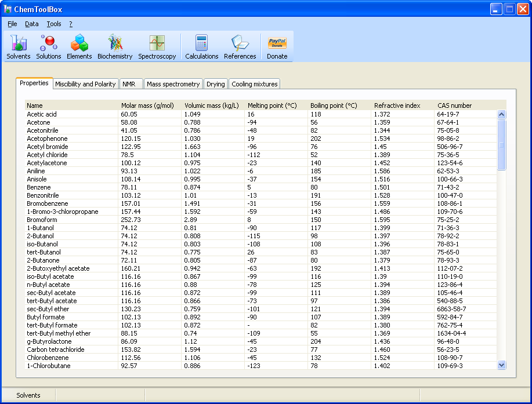This screenshot has height=404, width=532.
Task: Select the Acetone row
Action: coord(261,122)
